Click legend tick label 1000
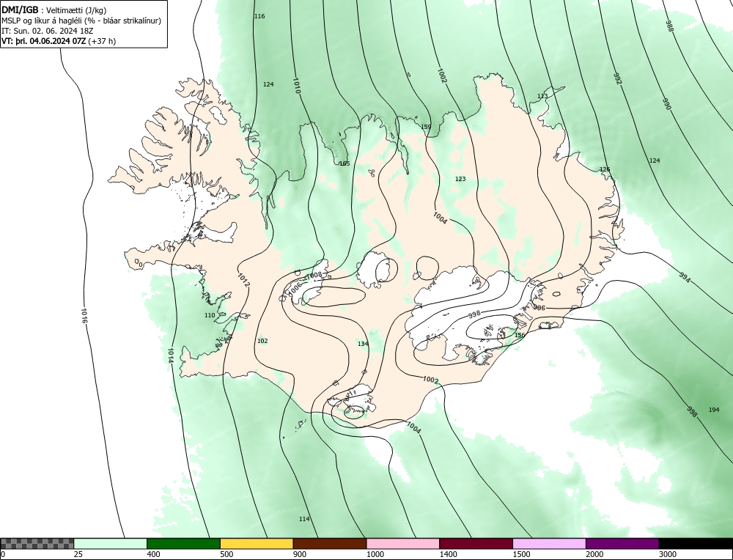Viewport: 733px width, 560px height. point(375,555)
